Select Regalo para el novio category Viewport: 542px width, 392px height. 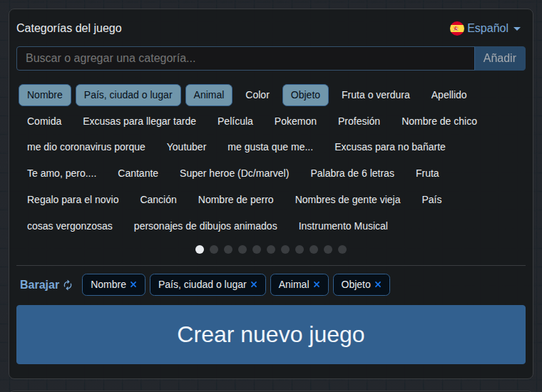(73, 200)
